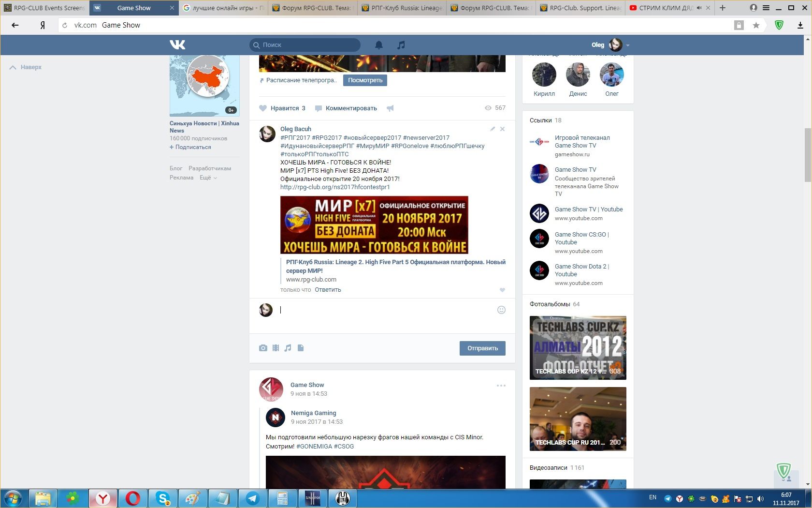
Task: Edit Oleg Bacuh's comment with pencil icon
Action: click(492, 129)
